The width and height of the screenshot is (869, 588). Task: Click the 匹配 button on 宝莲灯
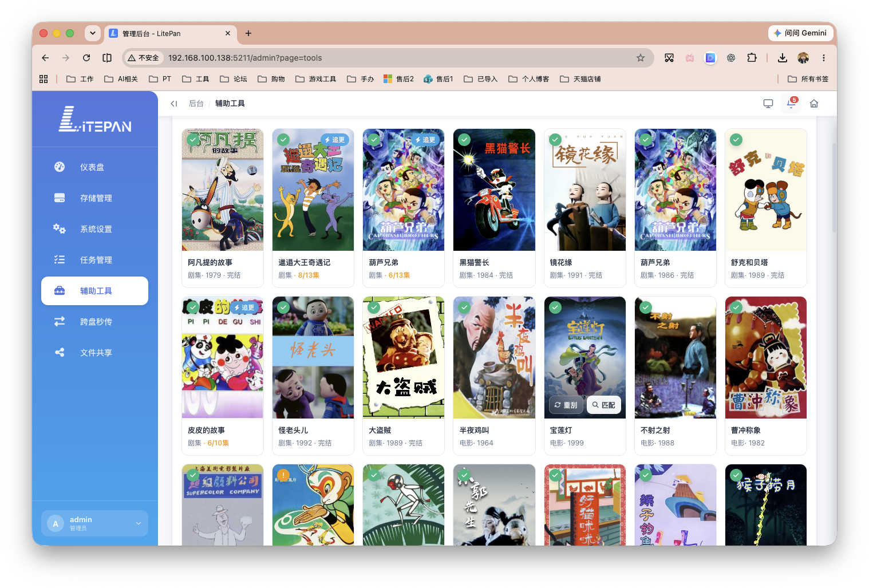(x=603, y=405)
